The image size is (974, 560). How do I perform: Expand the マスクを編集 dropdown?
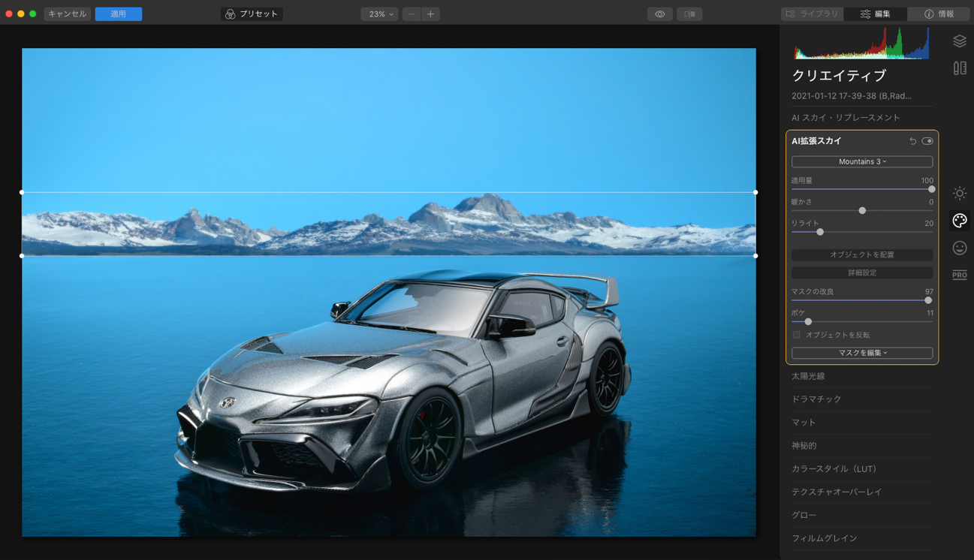click(861, 353)
